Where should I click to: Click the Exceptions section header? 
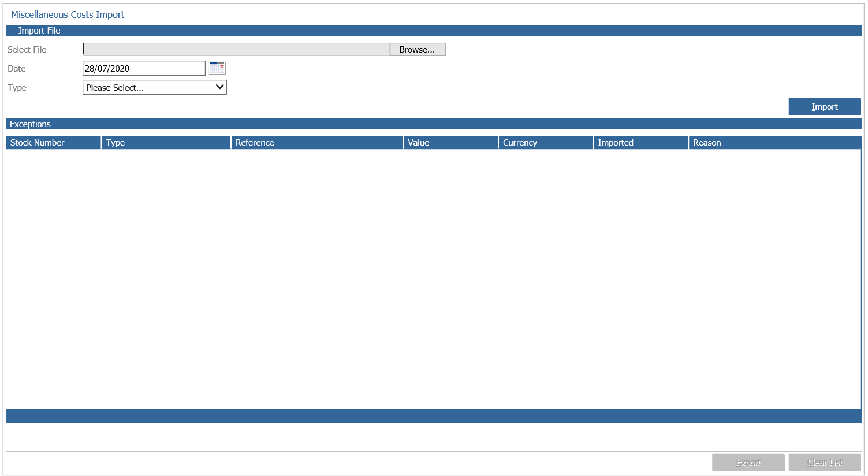pos(434,124)
